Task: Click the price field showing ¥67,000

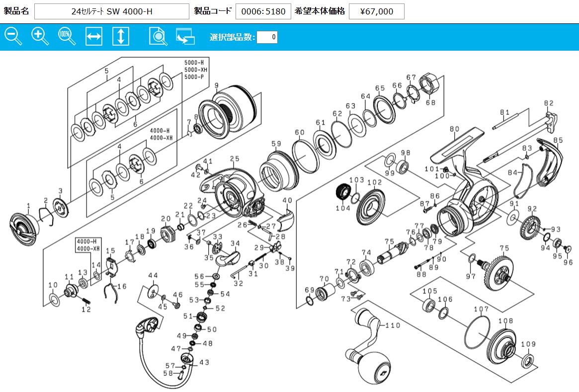Action: (377, 11)
